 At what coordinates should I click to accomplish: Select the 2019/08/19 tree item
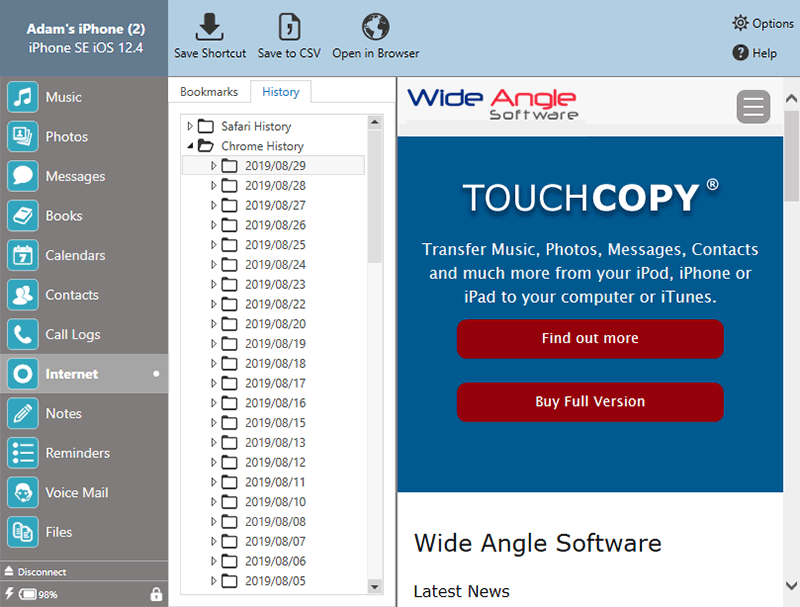pyautogui.click(x=275, y=344)
